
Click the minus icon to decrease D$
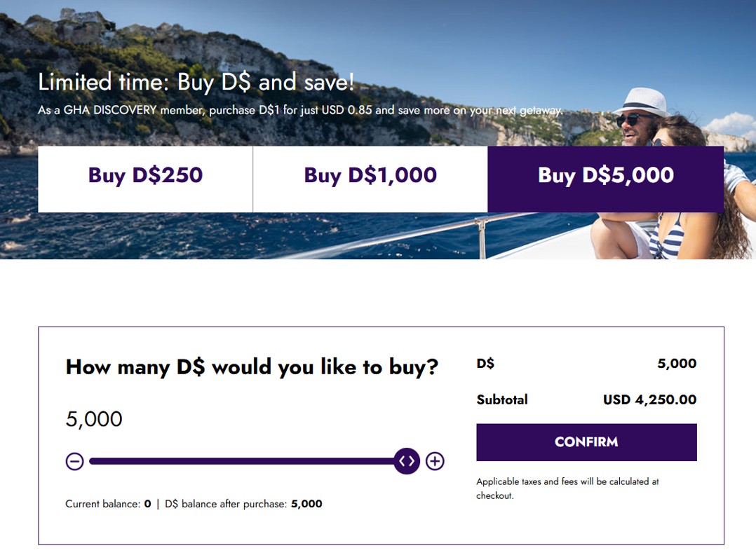click(74, 461)
